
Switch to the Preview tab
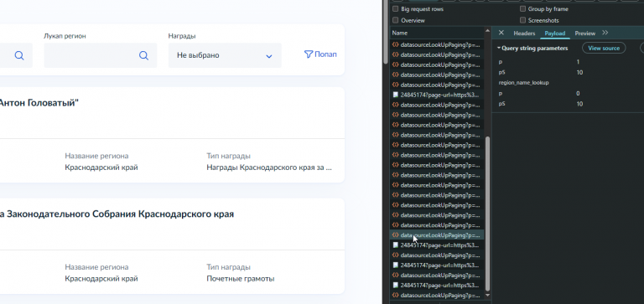pos(584,33)
